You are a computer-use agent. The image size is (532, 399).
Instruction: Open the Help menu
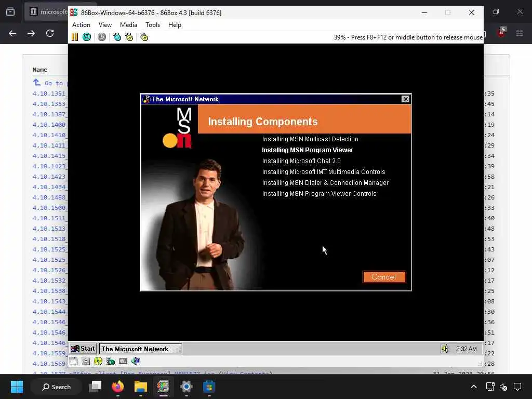click(x=175, y=25)
